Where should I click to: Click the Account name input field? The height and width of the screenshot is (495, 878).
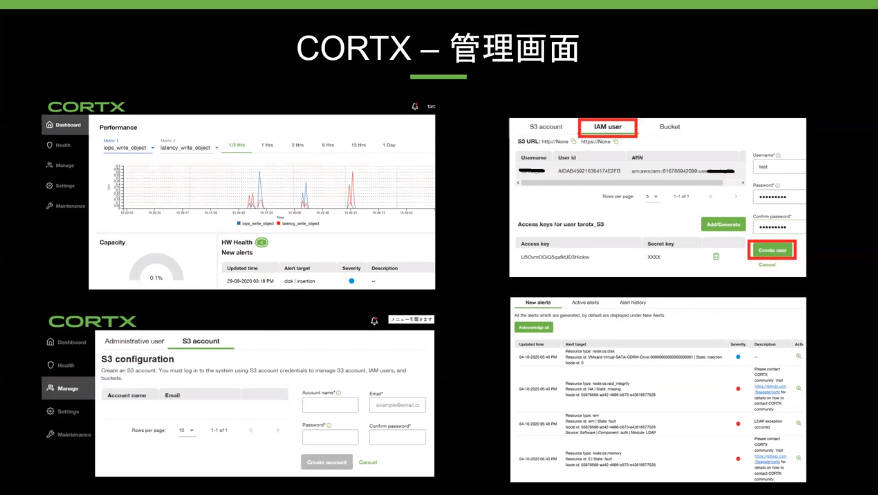coord(330,405)
